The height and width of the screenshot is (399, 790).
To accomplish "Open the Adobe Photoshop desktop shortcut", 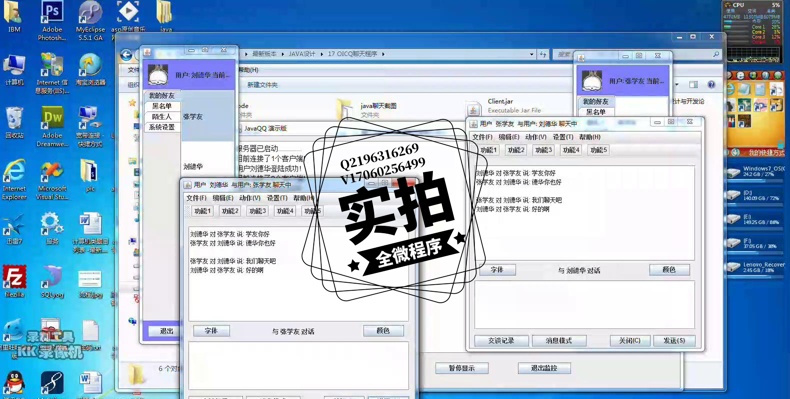I will 52,20.
